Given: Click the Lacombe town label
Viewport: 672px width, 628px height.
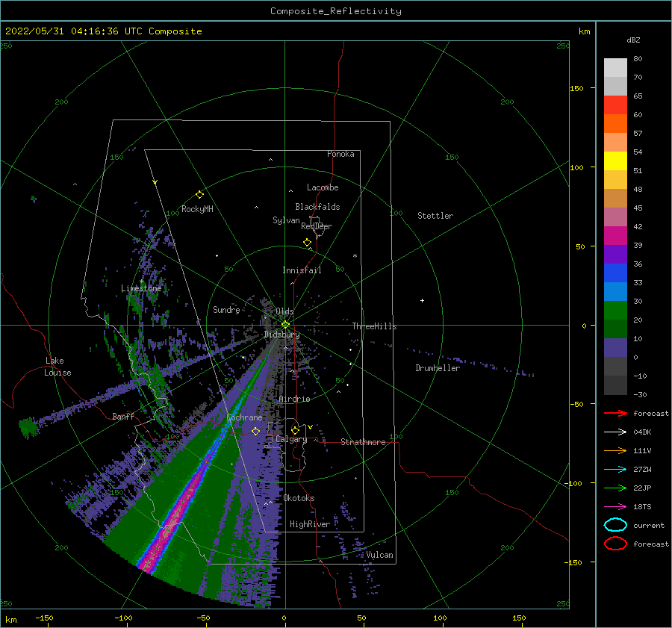Looking at the screenshot, I should tap(323, 187).
